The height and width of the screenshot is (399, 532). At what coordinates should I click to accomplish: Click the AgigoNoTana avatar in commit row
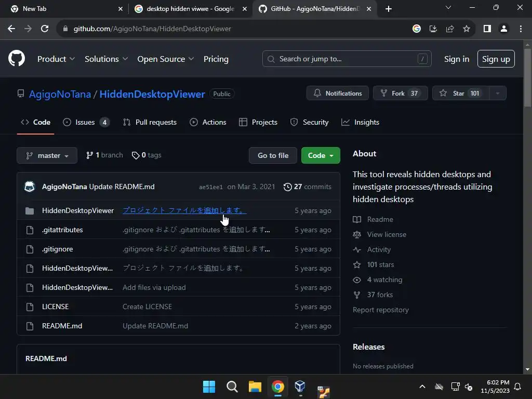[30, 187]
